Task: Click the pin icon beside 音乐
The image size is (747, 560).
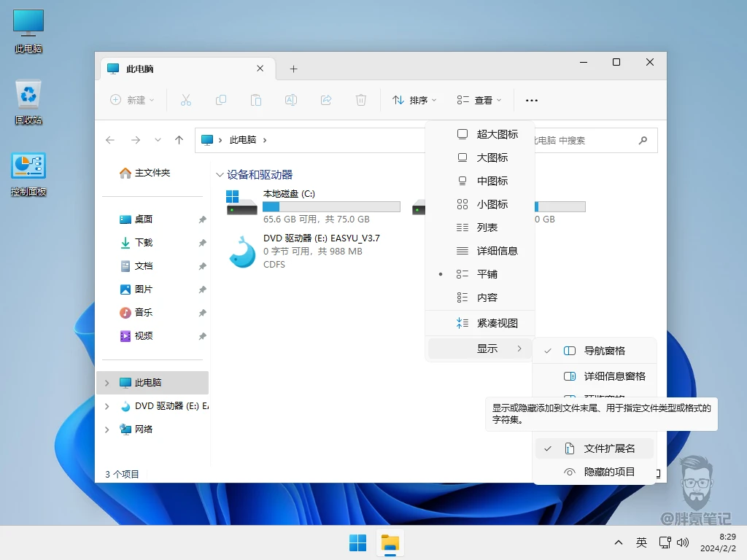Action: click(203, 313)
